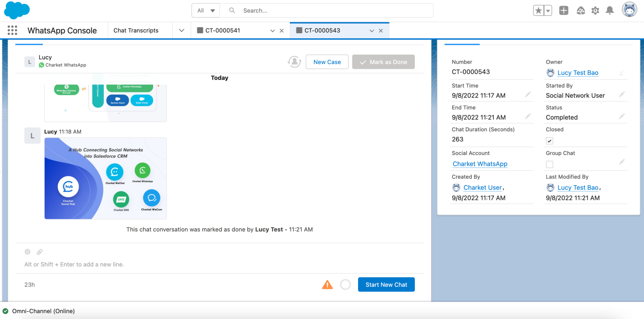This screenshot has height=319, width=644.
Task: Open global actions plus icon
Action: click(x=564, y=11)
